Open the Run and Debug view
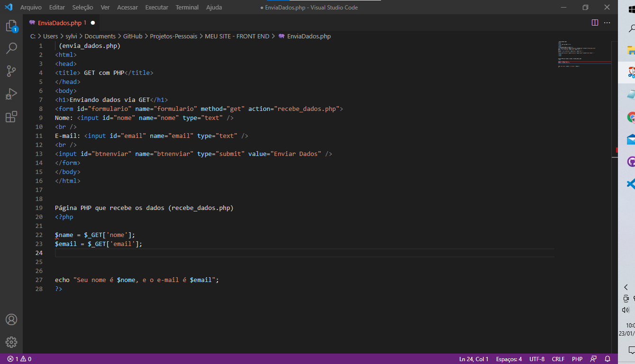635x364 pixels. [x=11, y=94]
